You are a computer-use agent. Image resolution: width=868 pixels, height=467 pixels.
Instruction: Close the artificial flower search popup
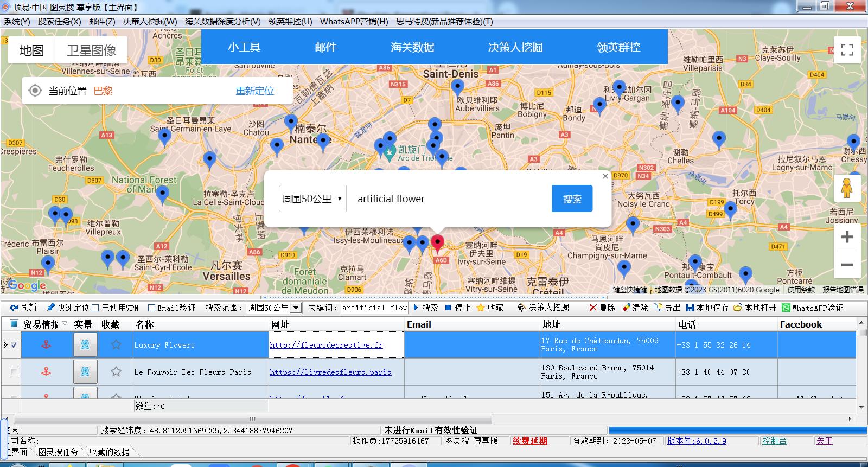click(605, 176)
